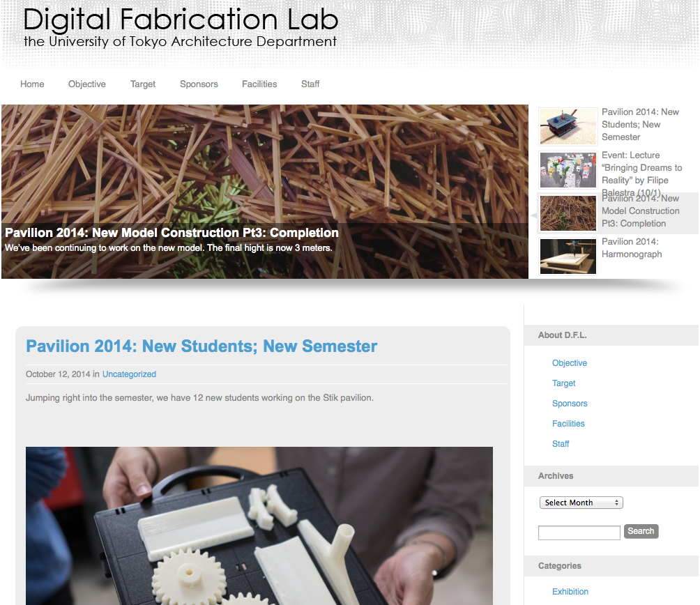This screenshot has width=700, height=605.
Task: Open Staff page in top navigation
Action: [x=310, y=84]
